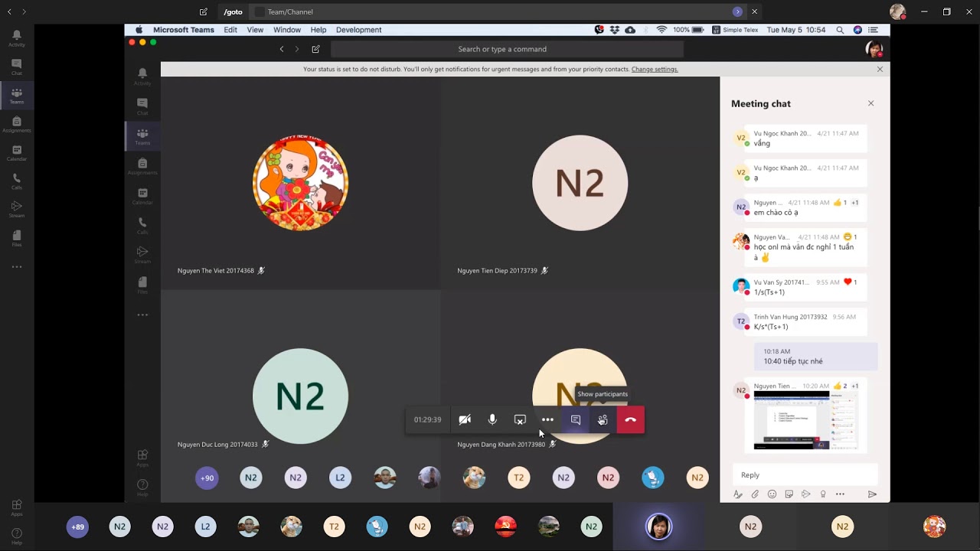The width and height of the screenshot is (980, 551).
Task: Open the text Format options icon
Action: (738, 494)
